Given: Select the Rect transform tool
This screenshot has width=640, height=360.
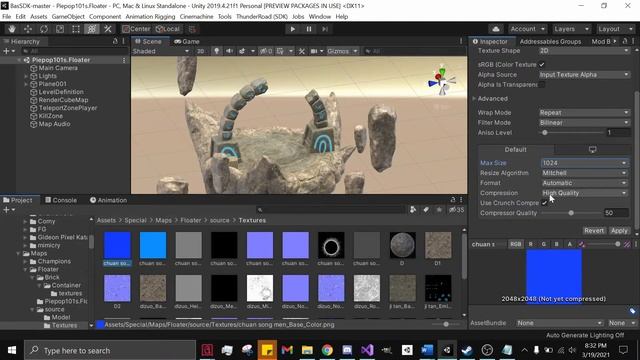Looking at the screenshot, I should click(76, 29).
